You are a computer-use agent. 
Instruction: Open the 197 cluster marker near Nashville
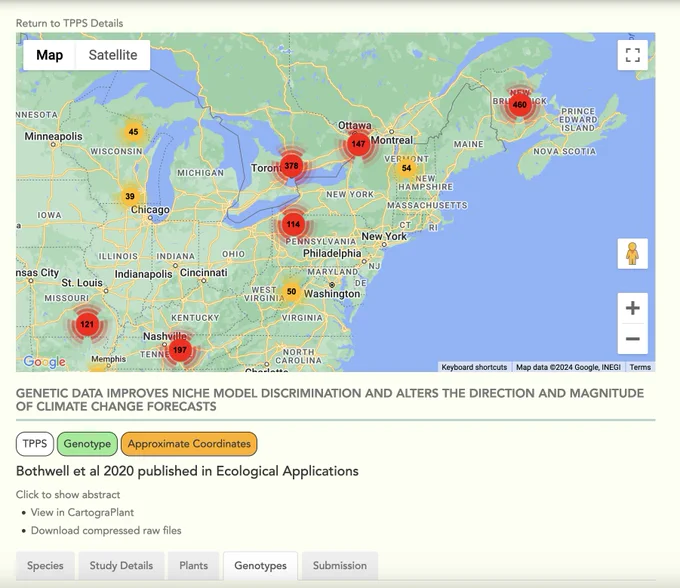pos(180,350)
